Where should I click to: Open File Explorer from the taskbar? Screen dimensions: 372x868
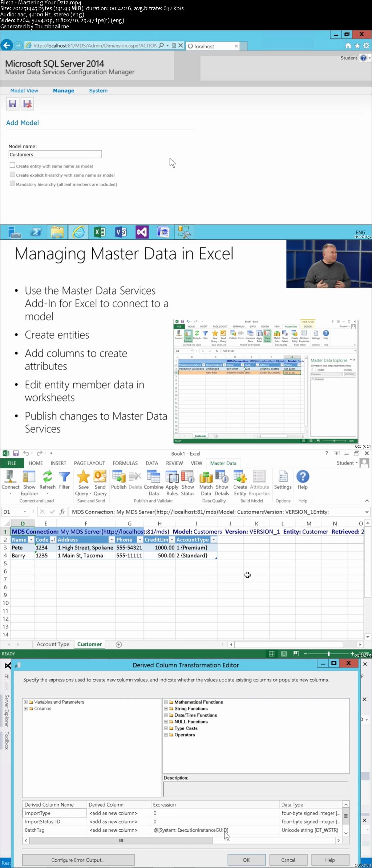57,232
